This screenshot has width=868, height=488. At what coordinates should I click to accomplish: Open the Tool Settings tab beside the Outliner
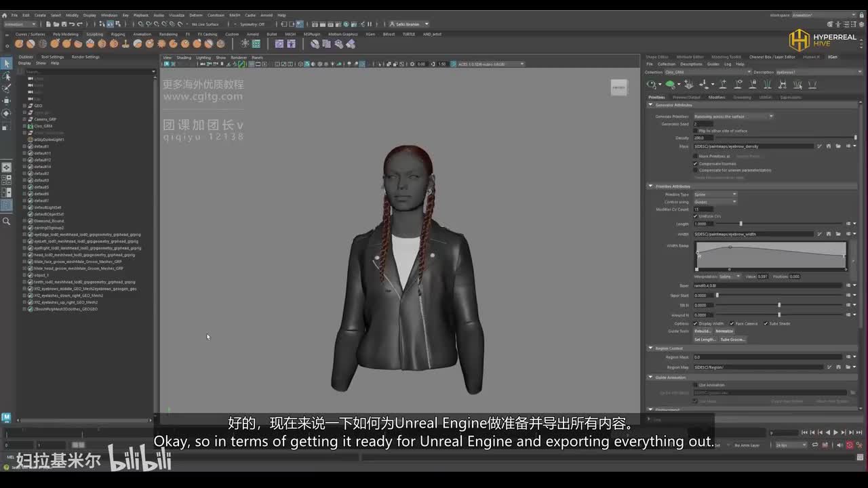[52, 57]
